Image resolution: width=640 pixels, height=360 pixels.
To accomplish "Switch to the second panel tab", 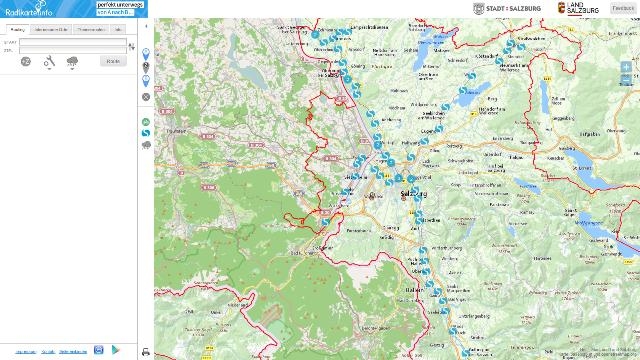I will tap(51, 29).
